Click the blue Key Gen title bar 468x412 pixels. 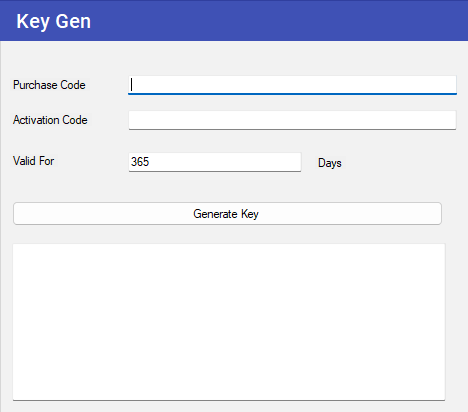[234, 20]
